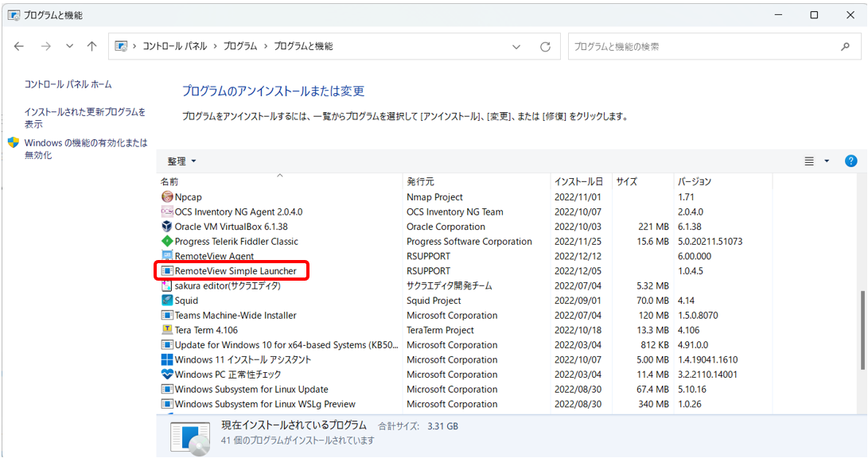Click the Tera Term 4.106 icon

click(166, 330)
